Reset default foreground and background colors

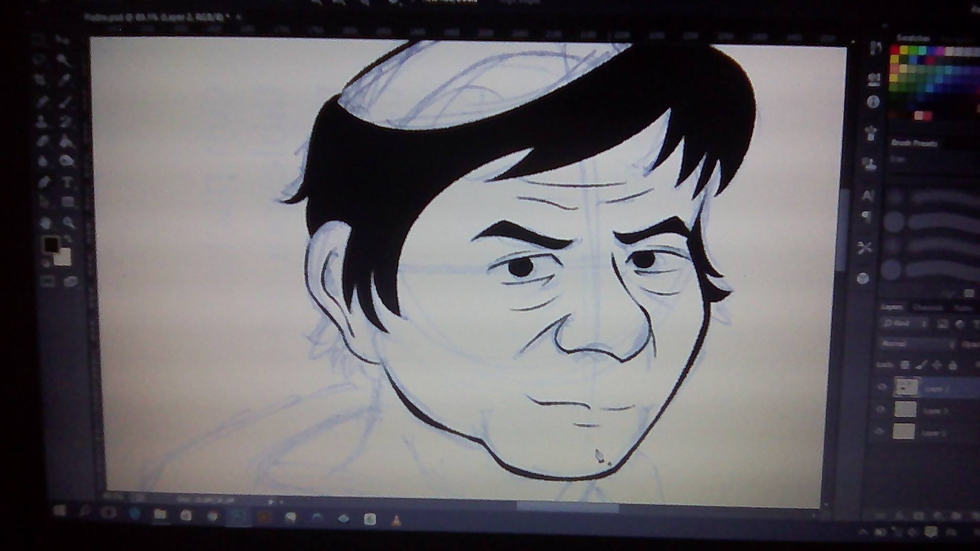click(x=46, y=263)
